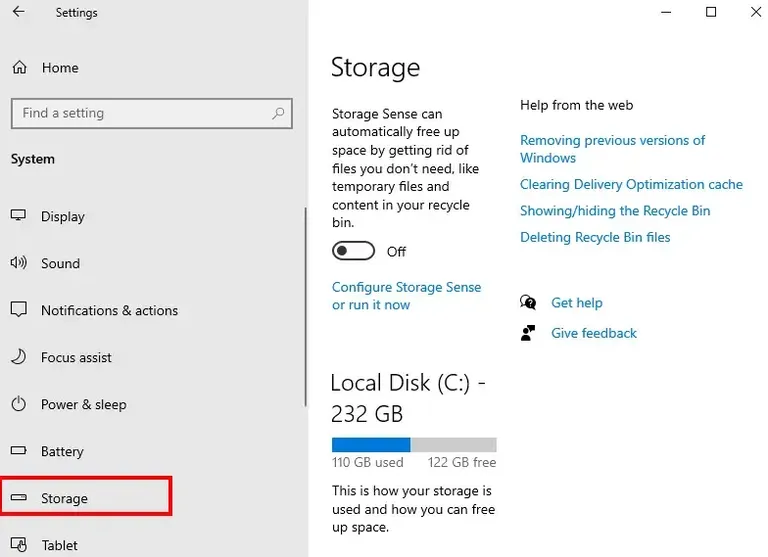Click the search magnifier icon
This screenshot has height=557, width=768.
(279, 114)
